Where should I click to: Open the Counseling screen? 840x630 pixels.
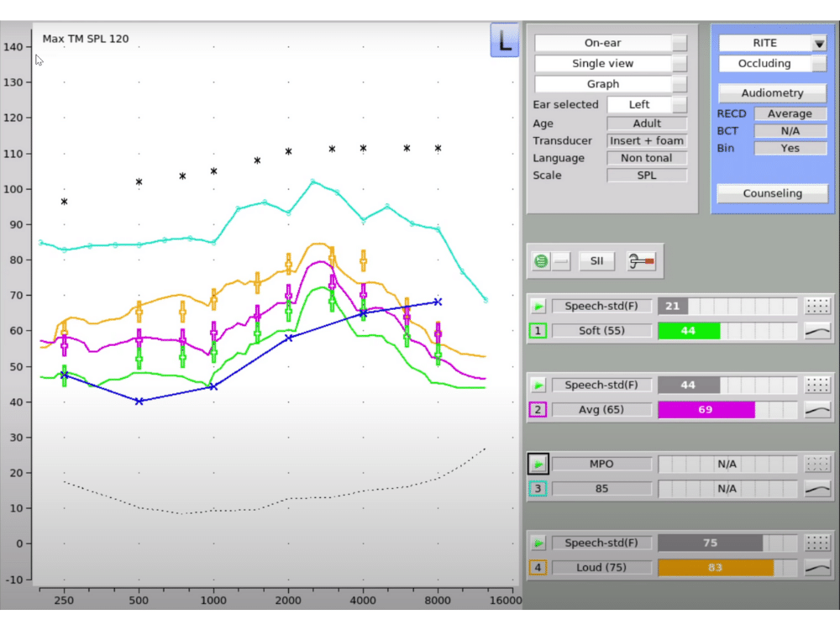pyautogui.click(x=771, y=193)
